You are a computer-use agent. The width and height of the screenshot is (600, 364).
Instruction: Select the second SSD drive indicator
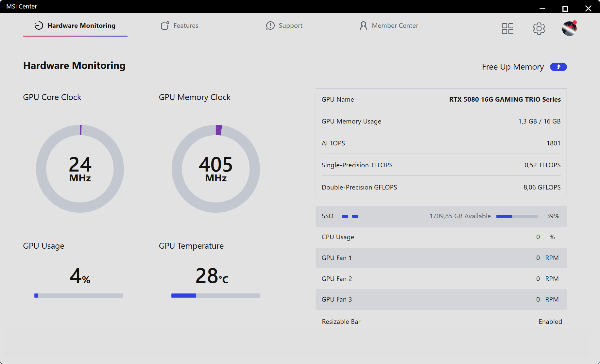[355, 216]
